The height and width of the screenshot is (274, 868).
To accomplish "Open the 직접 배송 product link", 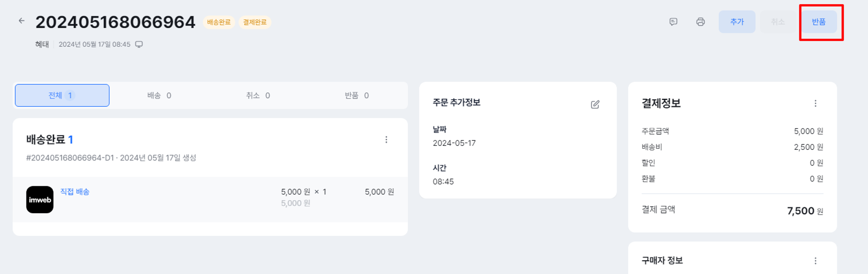I will (75, 191).
